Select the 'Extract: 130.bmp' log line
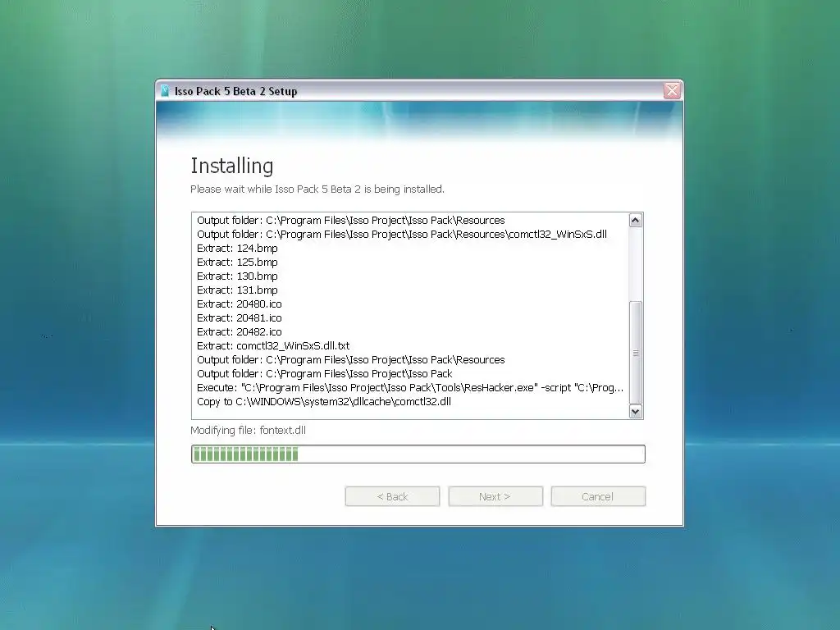This screenshot has height=630, width=840. (x=237, y=276)
